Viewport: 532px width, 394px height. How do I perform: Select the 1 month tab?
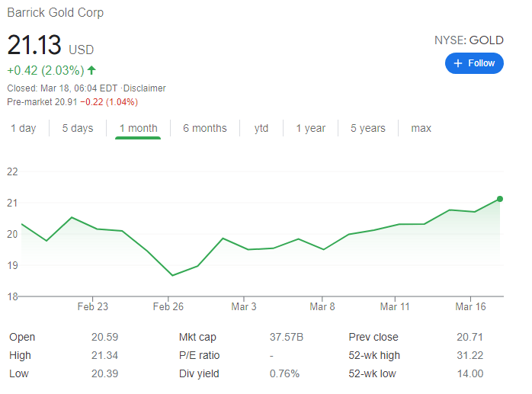(x=138, y=128)
